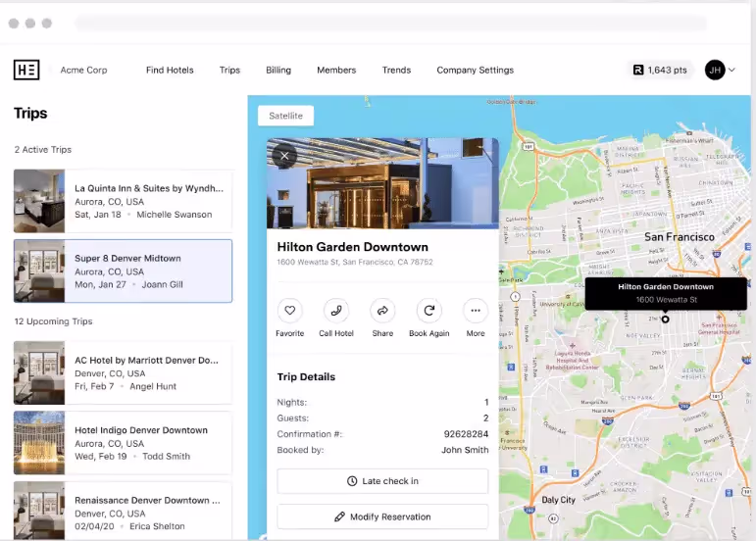
Task: View the 1,643 pts rewards badge
Action: click(x=660, y=70)
